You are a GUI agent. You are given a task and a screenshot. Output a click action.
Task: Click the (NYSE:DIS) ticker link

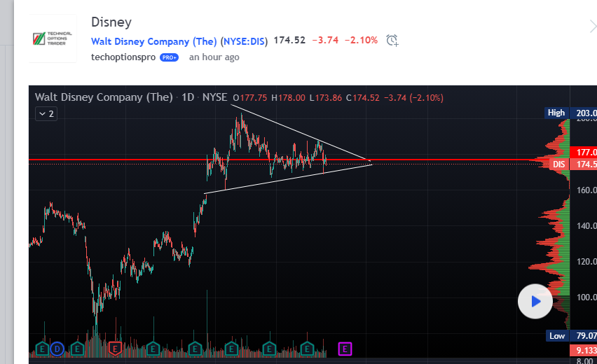point(244,41)
